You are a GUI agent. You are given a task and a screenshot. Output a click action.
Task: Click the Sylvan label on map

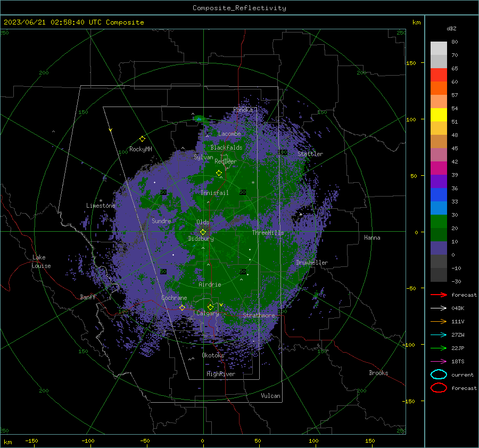coord(203,157)
